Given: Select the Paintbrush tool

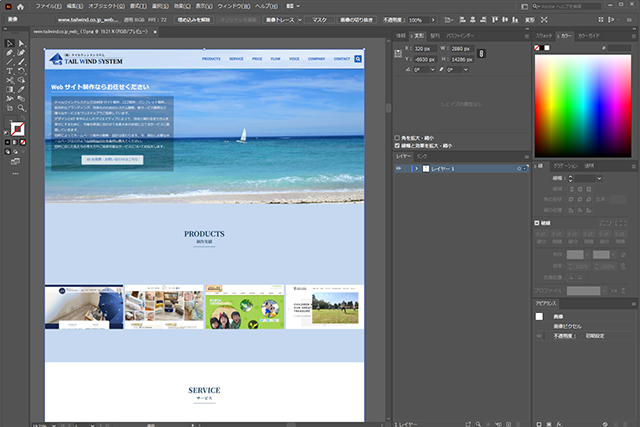Looking at the screenshot, I should pyautogui.click(x=21, y=62).
